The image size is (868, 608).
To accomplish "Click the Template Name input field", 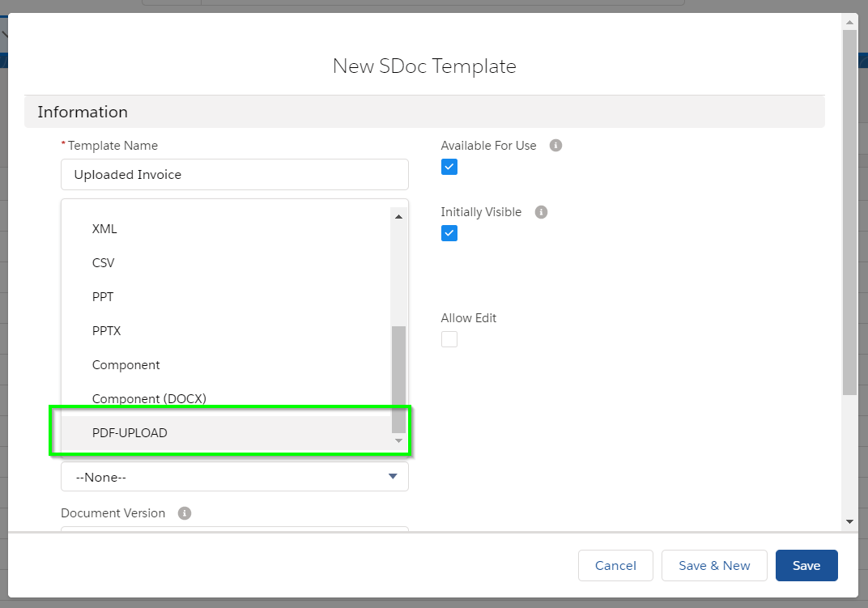I will pos(235,174).
